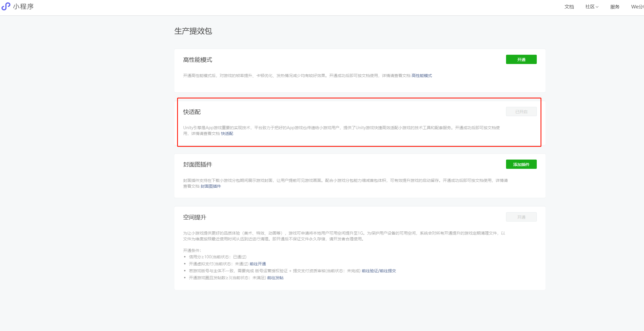The image size is (644, 331).
Task: Click the grey 开通 button for 空间提升
Action: tap(521, 217)
